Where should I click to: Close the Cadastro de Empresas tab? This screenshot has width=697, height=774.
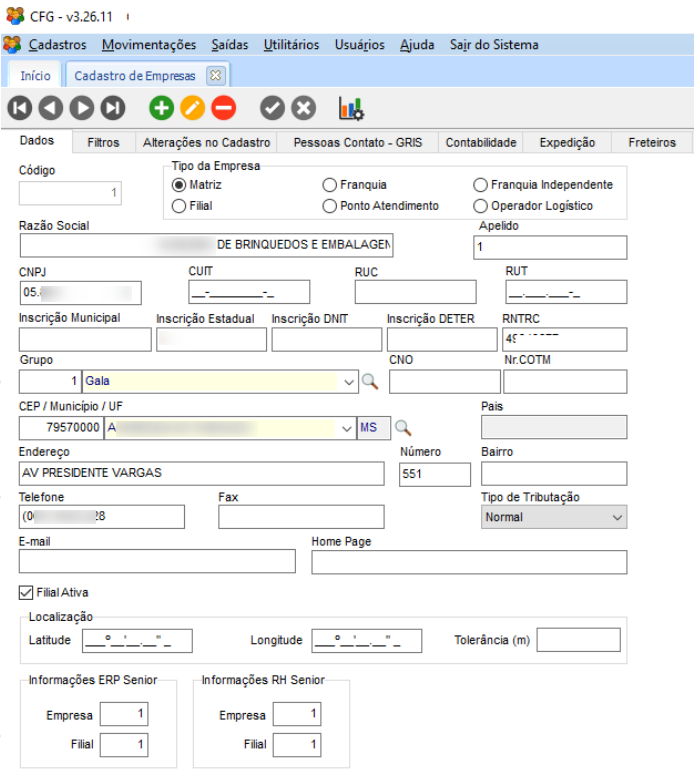(x=214, y=75)
